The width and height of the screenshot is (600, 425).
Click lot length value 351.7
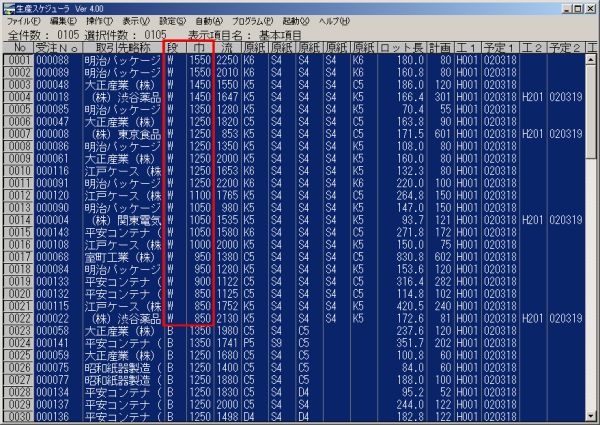[x=411, y=343]
